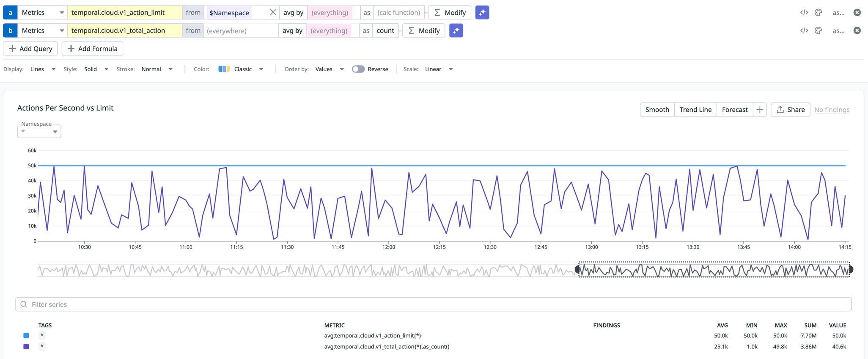Click the (calc function) field of query a

click(x=398, y=12)
